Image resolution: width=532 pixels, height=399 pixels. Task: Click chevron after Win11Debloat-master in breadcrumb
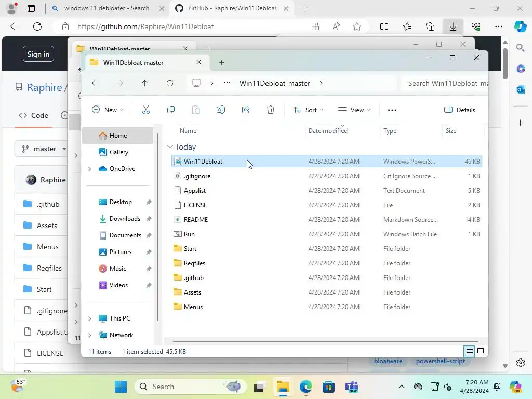pos(321,83)
